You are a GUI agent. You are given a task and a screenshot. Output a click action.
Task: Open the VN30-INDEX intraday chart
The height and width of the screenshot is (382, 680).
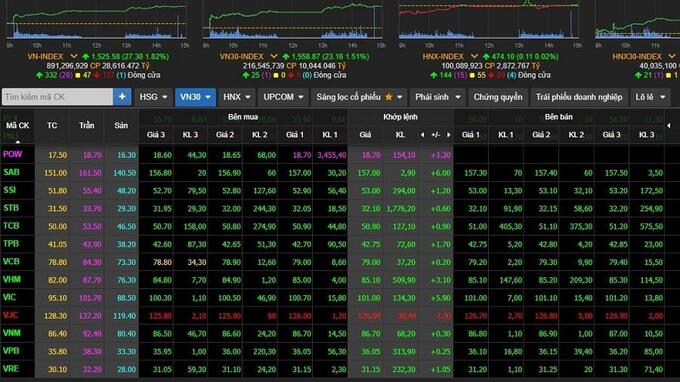pyautogui.click(x=293, y=21)
